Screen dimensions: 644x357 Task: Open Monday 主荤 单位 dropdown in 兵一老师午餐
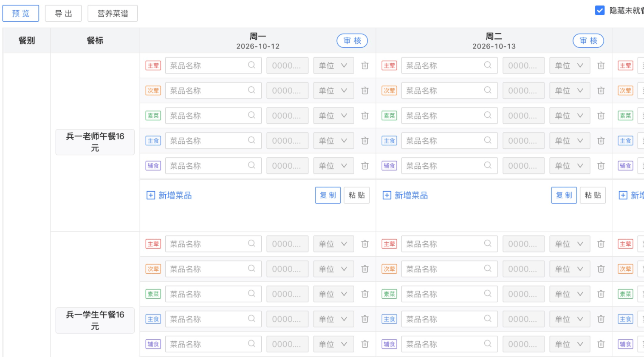333,66
